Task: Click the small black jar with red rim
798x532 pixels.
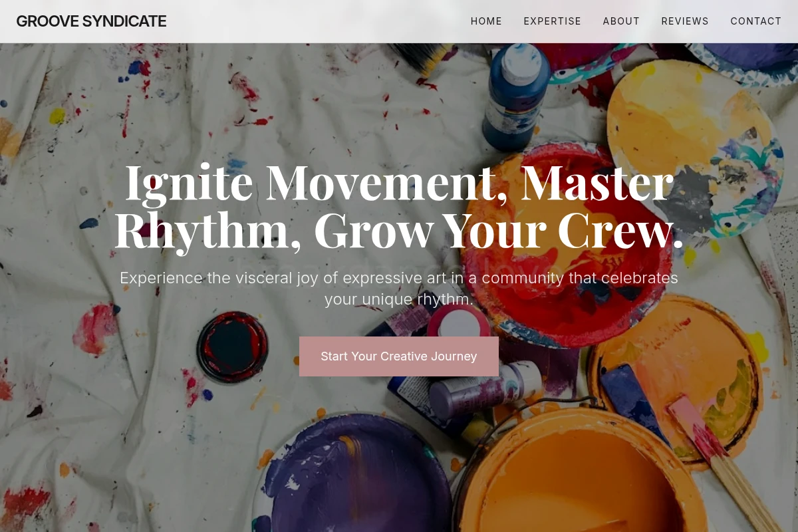Action: 232,346
